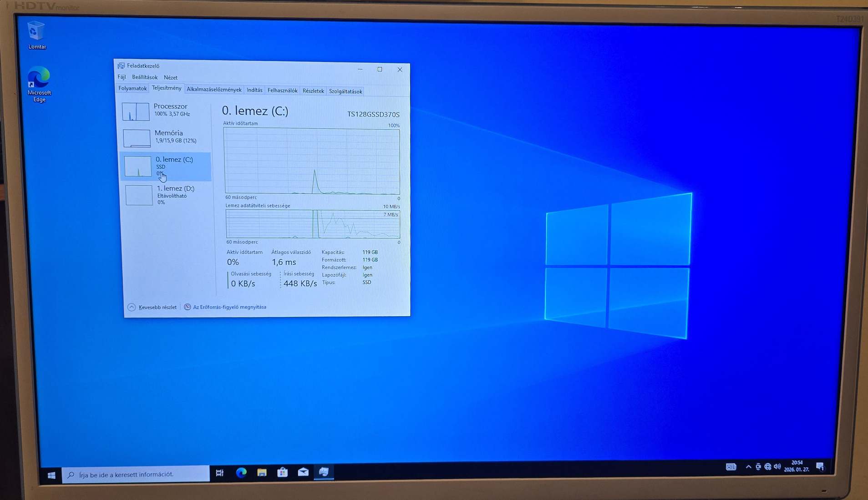The height and width of the screenshot is (500, 868).
Task: Select the 0. lemez (C:) item
Action: tap(166, 167)
